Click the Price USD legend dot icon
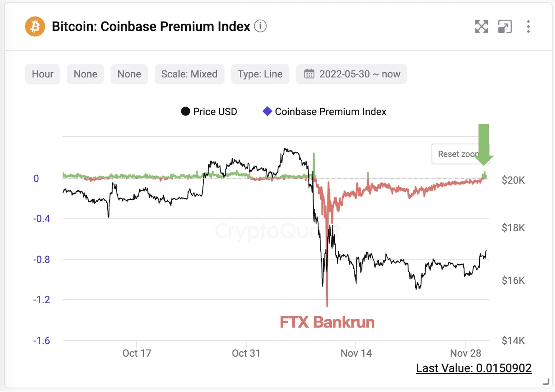The height and width of the screenshot is (392, 555). point(185,111)
